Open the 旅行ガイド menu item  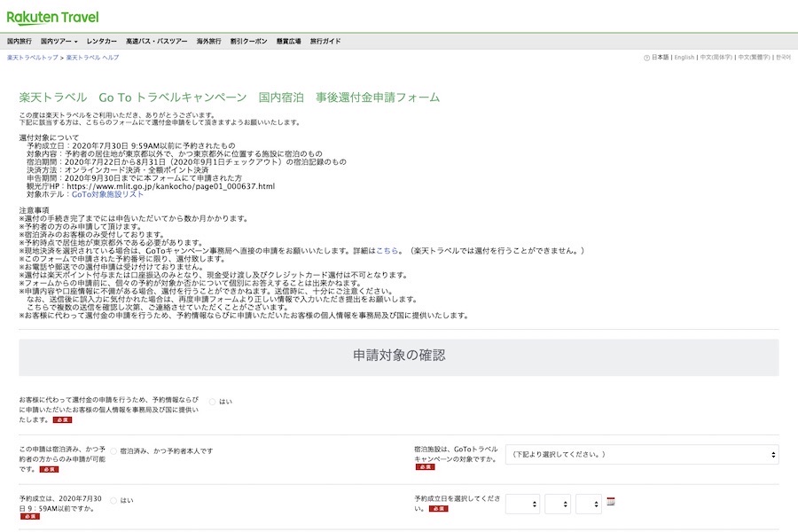(325, 42)
